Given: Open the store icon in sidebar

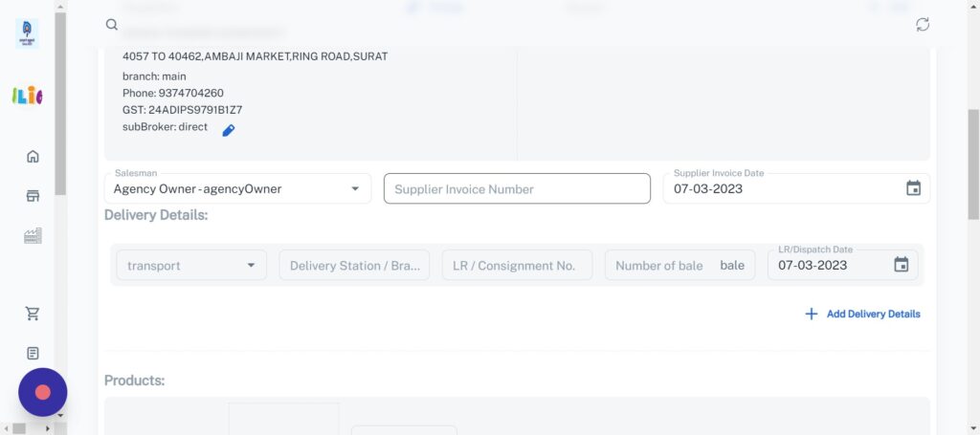Looking at the screenshot, I should [33, 196].
